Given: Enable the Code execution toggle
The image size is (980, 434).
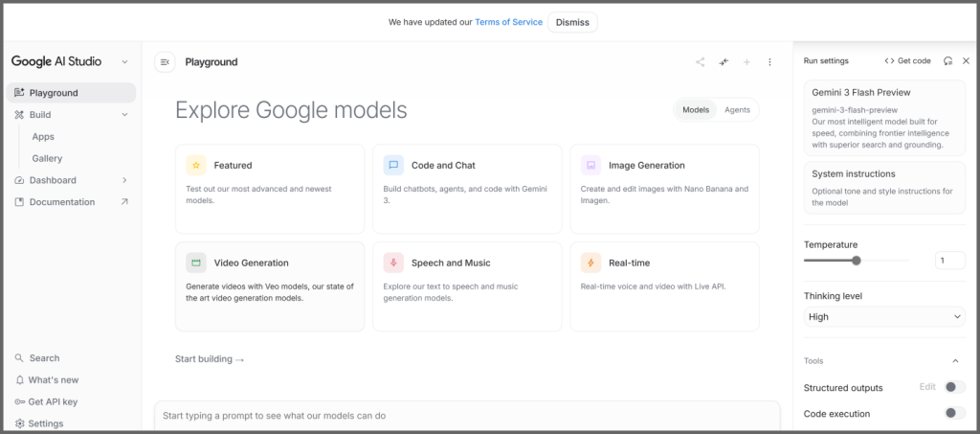Looking at the screenshot, I should pos(954,413).
